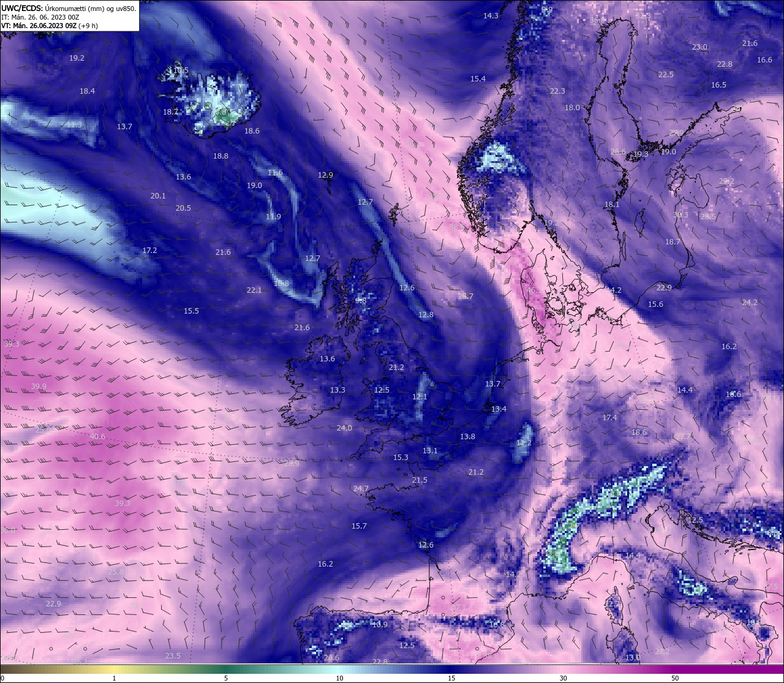Click the value 22.3 over Scandinavia
The image size is (784, 683).
[557, 91]
